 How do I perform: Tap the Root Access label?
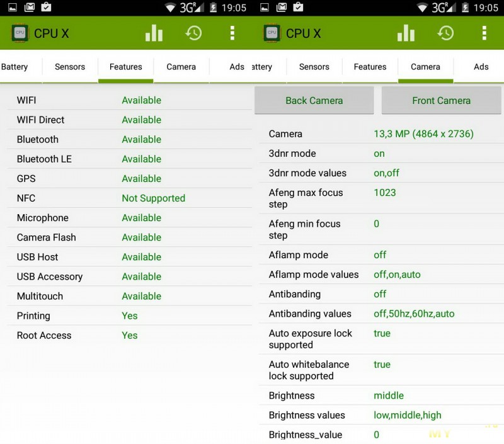pos(44,336)
